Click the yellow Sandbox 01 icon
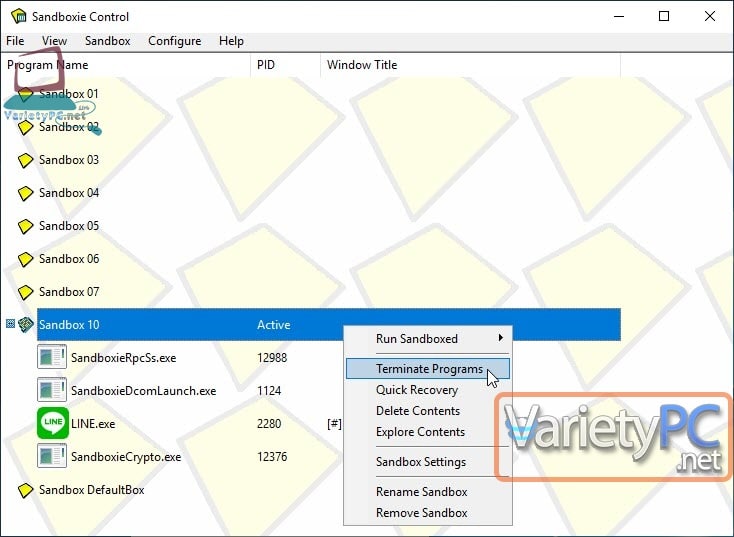The image size is (734, 537). point(25,94)
